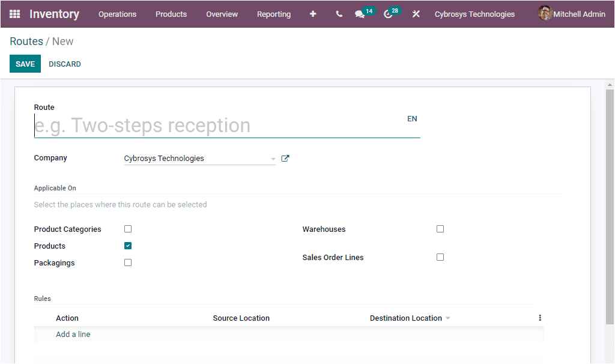The width and height of the screenshot is (615, 364).
Task: Click Add a line under Rules
Action: click(x=73, y=334)
